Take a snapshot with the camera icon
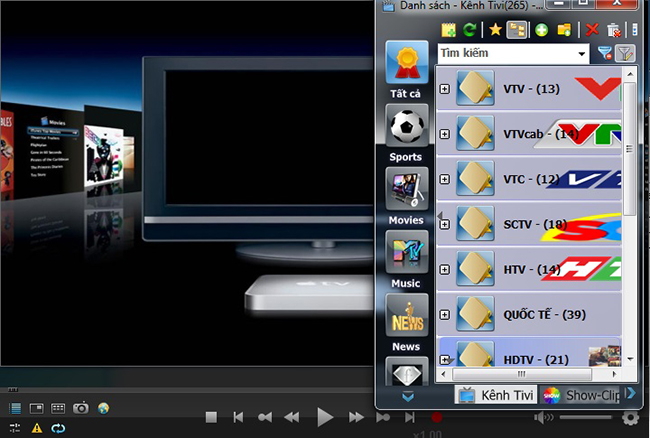 80,408
